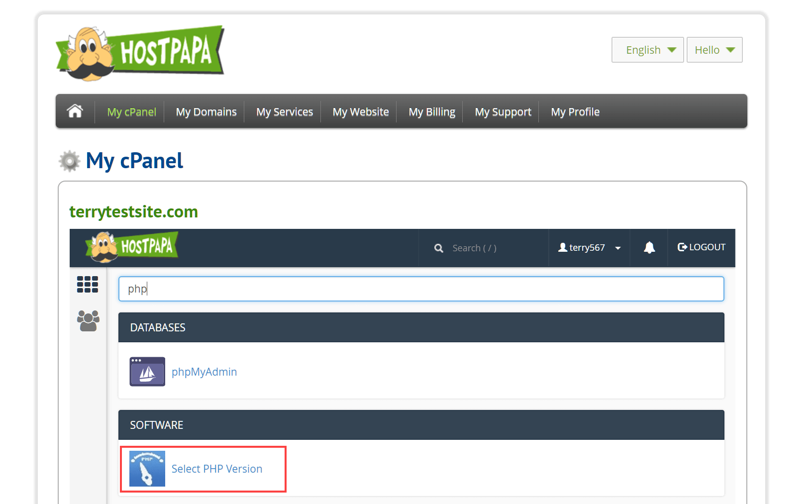Screen dimensions: 812x504
Task: Click the magnifier icon in the cPanel header
Action: [438, 248]
